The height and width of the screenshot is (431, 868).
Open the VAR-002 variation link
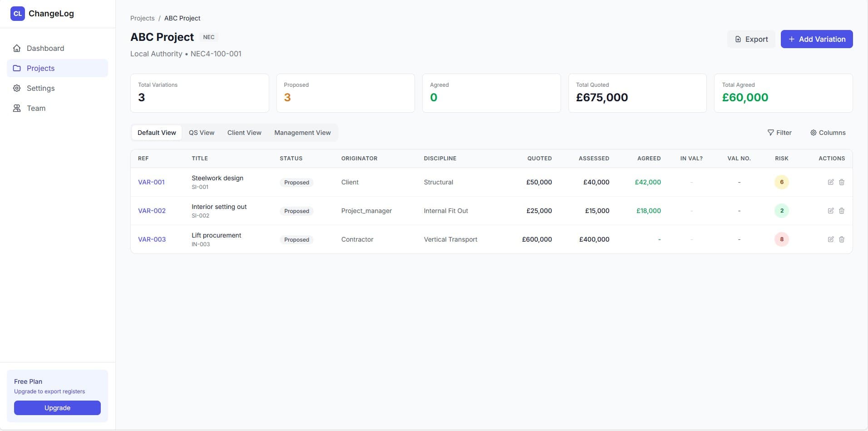(152, 211)
